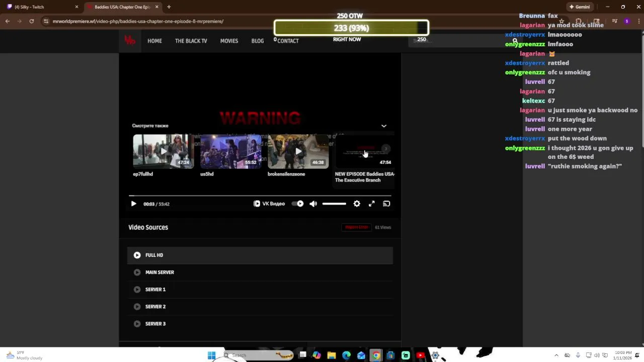Open the brokensilenzeone suggested video thumbnail
This screenshot has height=362, width=644.
298,151
